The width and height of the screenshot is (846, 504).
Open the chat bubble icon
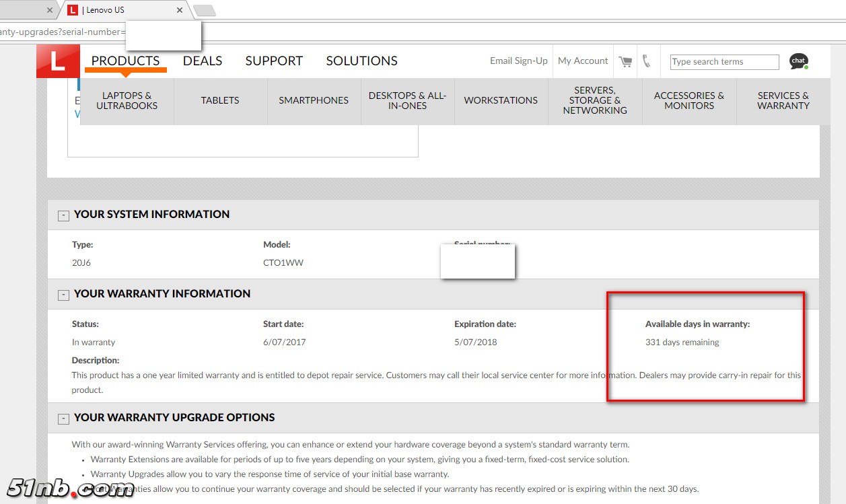coord(798,61)
